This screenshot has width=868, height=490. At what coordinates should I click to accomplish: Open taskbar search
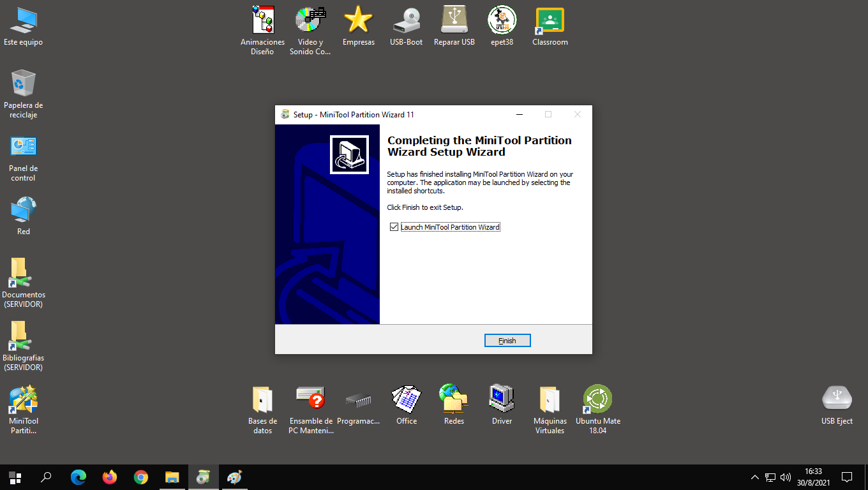[x=46, y=477]
